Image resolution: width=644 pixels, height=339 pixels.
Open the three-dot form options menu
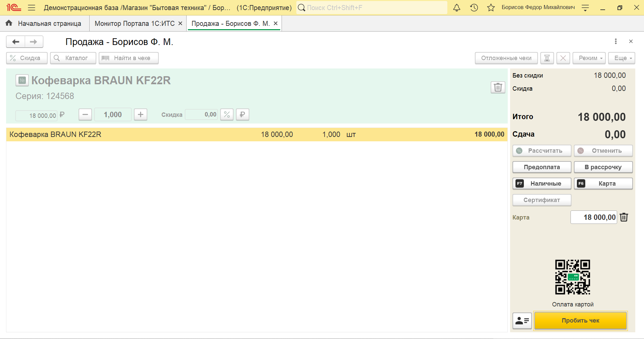(615, 41)
